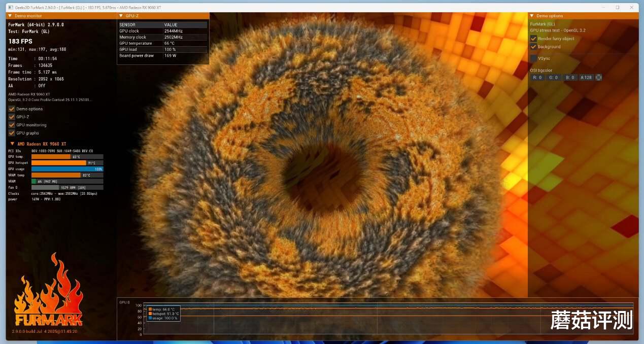Click the AA Off row
Screen dimensions: 644x344
click(x=27, y=86)
